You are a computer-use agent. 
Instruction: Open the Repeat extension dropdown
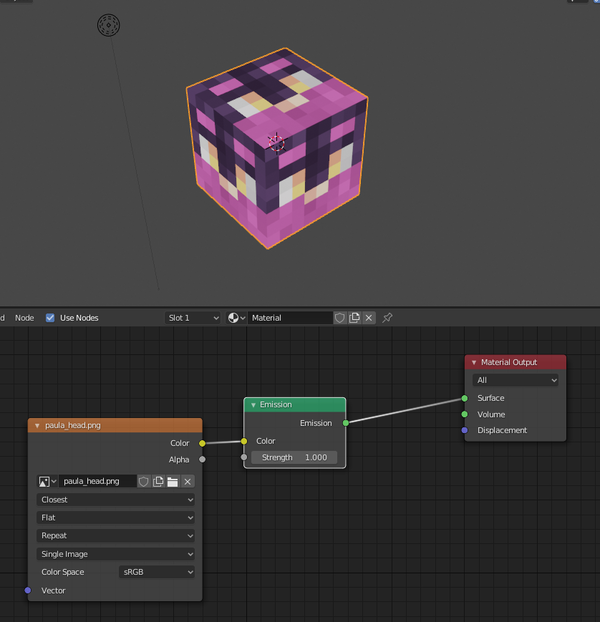pos(115,536)
